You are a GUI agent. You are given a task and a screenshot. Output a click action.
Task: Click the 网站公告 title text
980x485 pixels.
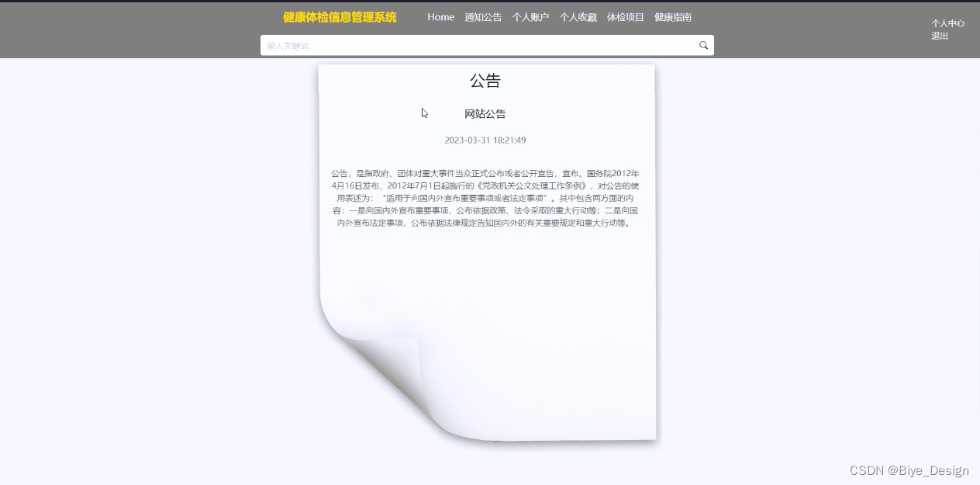coord(485,114)
